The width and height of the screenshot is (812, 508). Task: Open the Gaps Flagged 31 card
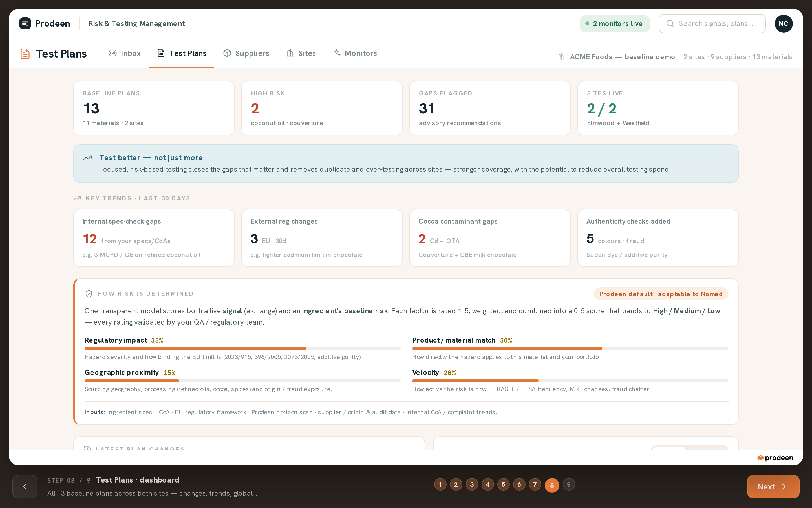tap(490, 108)
